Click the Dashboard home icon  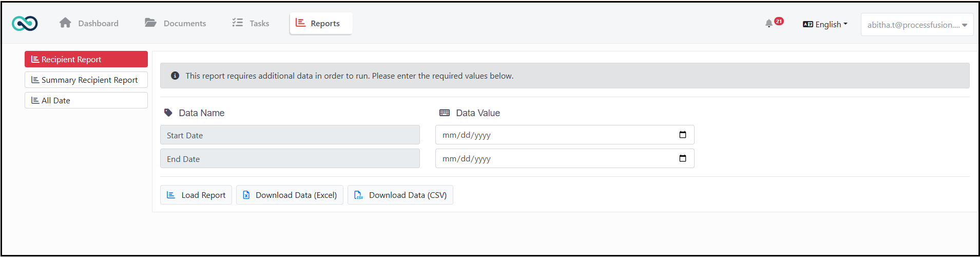coord(65,23)
